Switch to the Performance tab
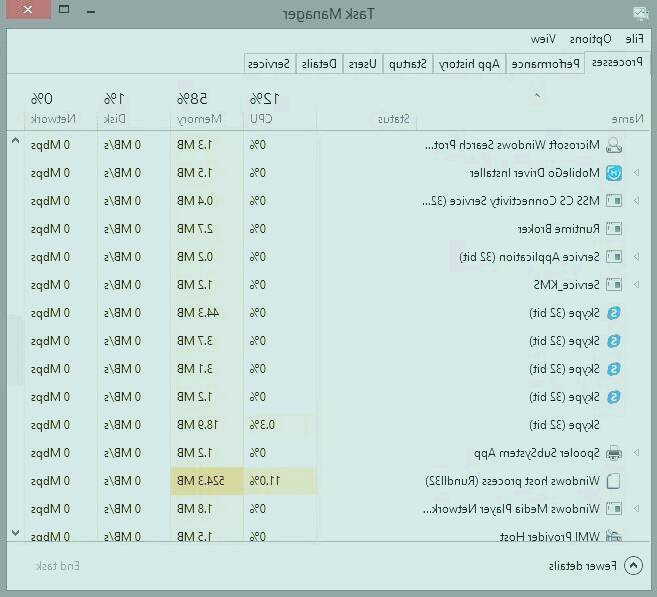The image size is (657, 597). click(x=547, y=64)
